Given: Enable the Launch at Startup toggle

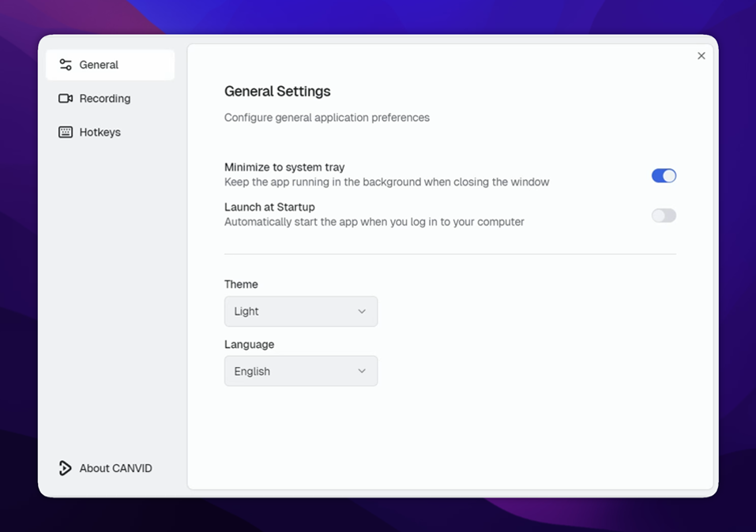Looking at the screenshot, I should click(x=664, y=215).
